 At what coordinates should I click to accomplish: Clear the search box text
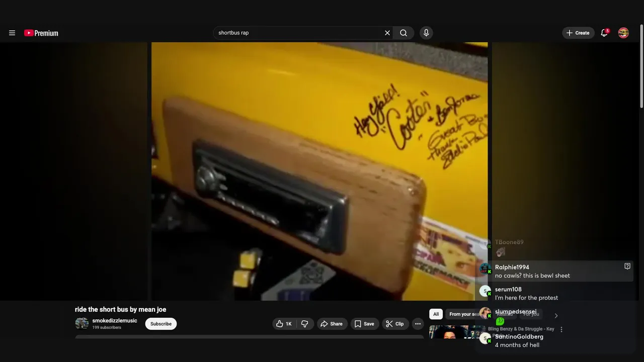coord(387,33)
